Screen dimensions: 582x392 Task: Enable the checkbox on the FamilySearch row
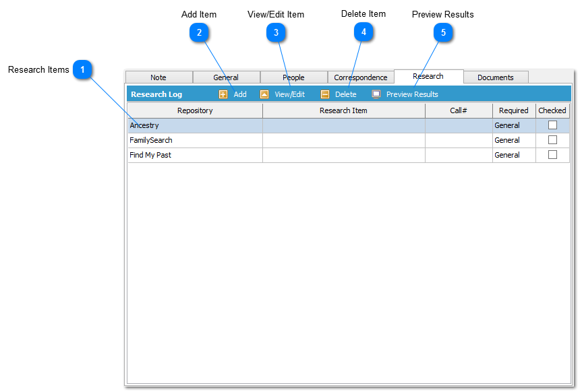pos(552,139)
